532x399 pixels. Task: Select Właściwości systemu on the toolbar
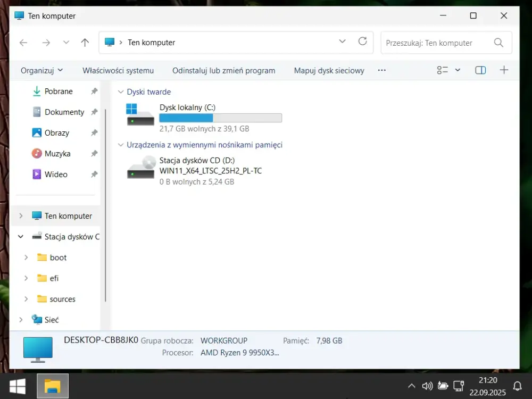(119, 70)
